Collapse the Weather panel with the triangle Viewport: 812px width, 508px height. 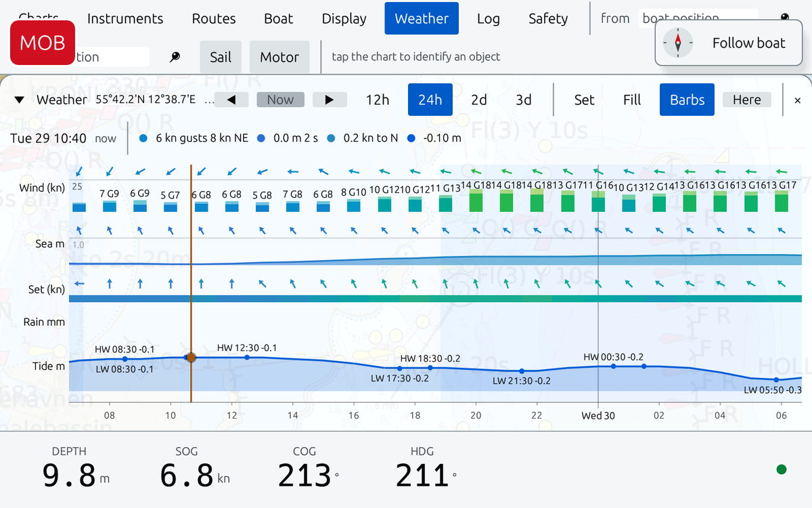point(20,100)
